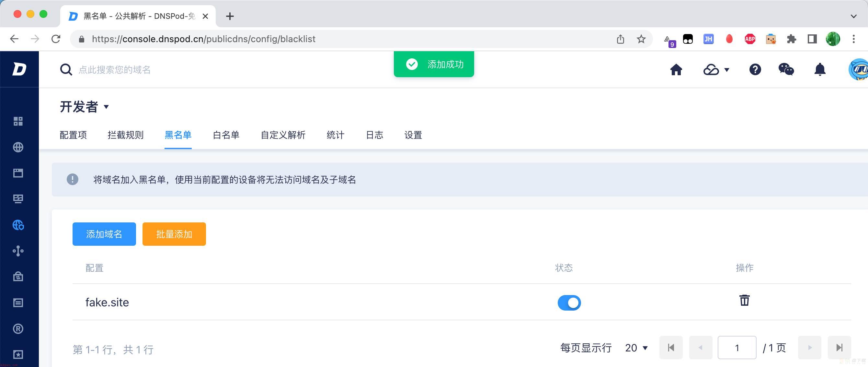The width and height of the screenshot is (868, 367).
Task: Share the page using the share icon
Action: click(620, 39)
